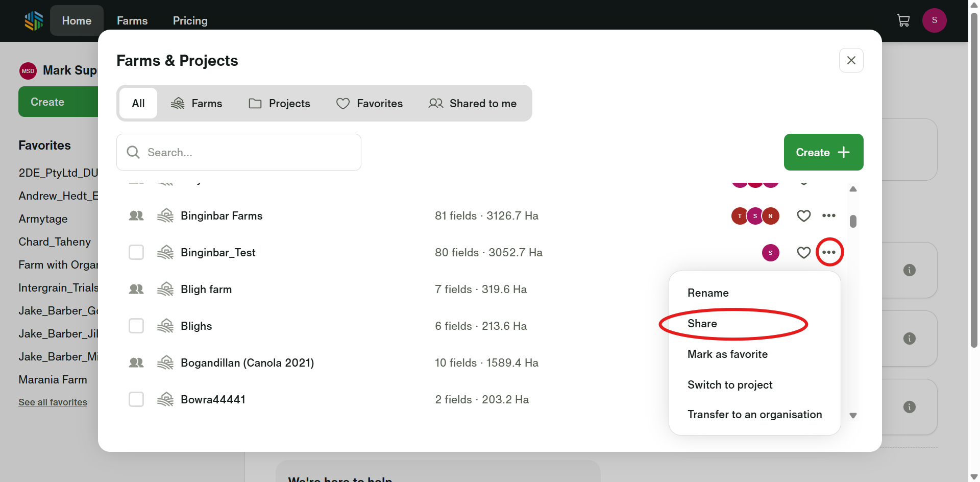The width and height of the screenshot is (980, 482).
Task: Click heart icon for Binginbar_Test
Action: [803, 253]
